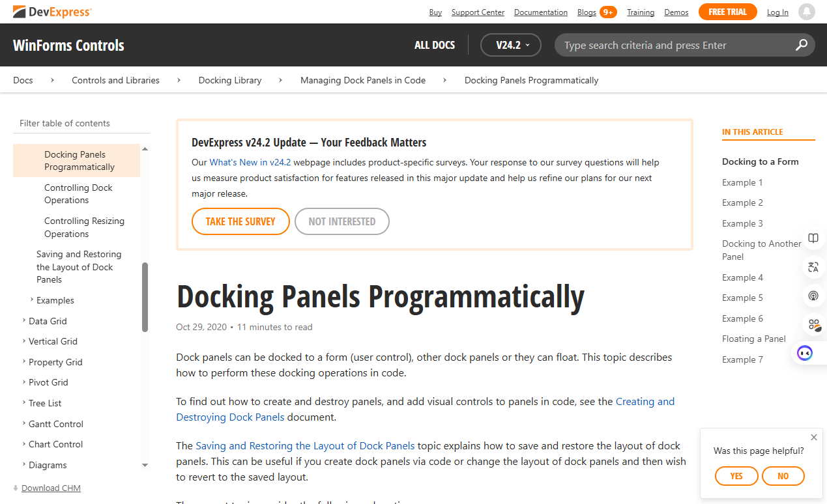827x504 pixels.
Task: Jump to Example 7 in article outline
Action: [x=742, y=359]
